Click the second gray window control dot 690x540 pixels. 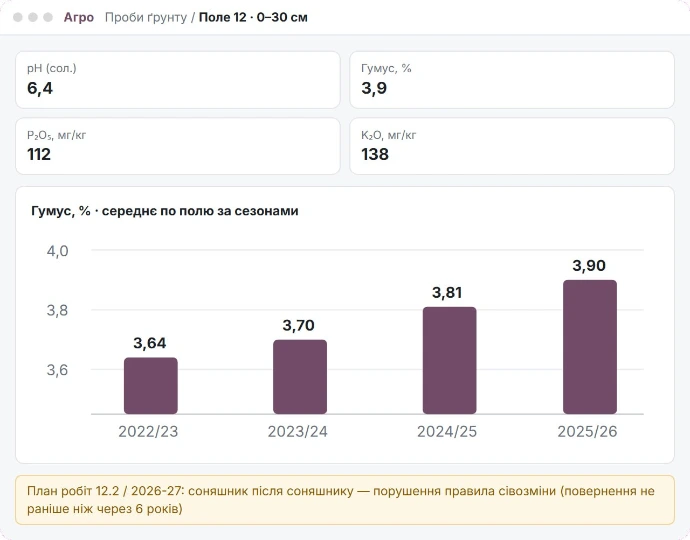(x=33, y=17)
